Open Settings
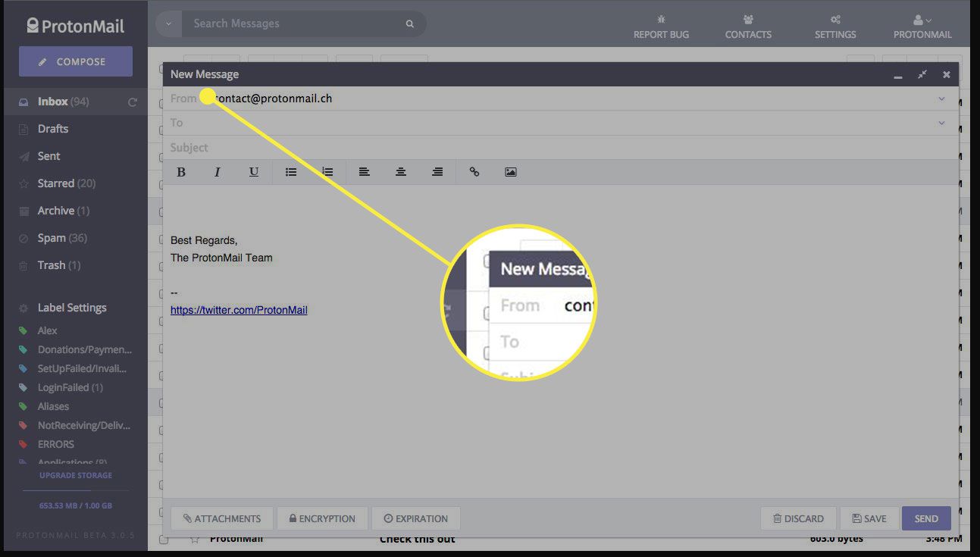980x557 pixels. click(835, 27)
